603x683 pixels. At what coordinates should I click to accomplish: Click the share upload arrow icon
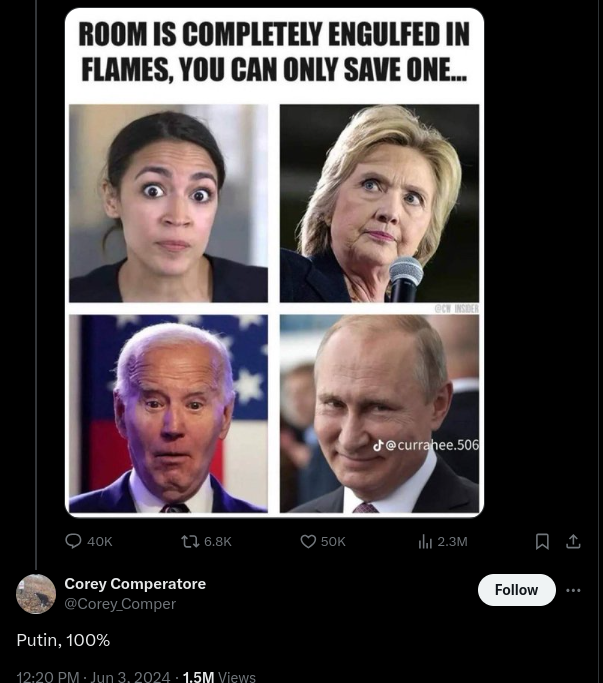click(x=573, y=541)
